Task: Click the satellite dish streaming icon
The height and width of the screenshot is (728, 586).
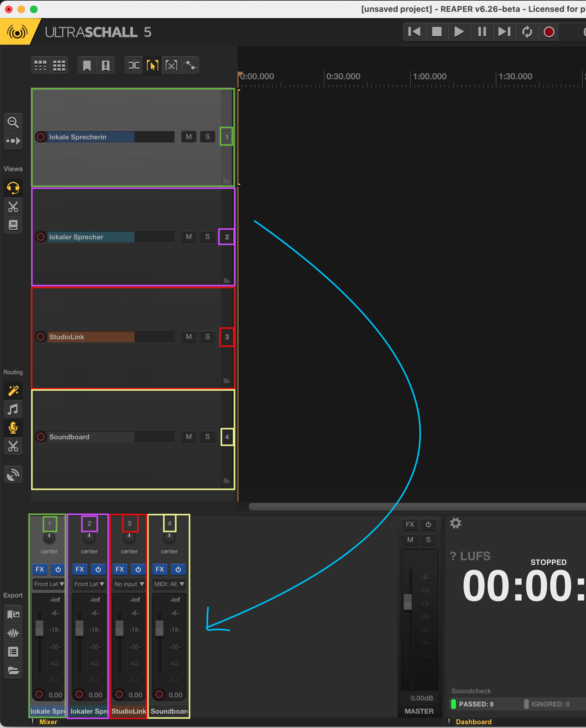Action: click(x=13, y=474)
